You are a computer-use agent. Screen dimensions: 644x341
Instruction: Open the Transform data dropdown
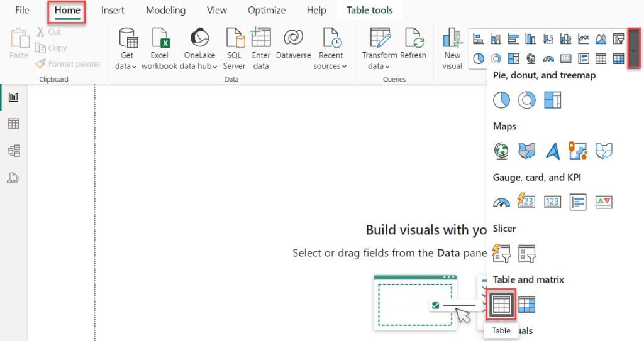(x=379, y=48)
